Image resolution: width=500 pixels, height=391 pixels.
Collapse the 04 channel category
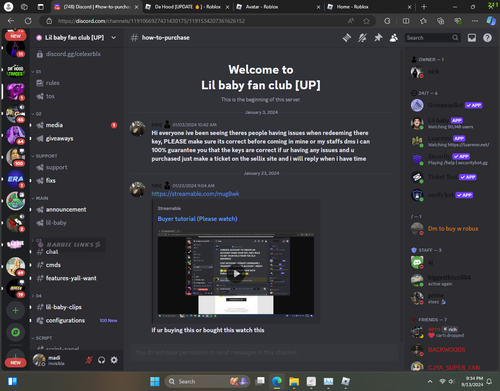tap(36, 296)
